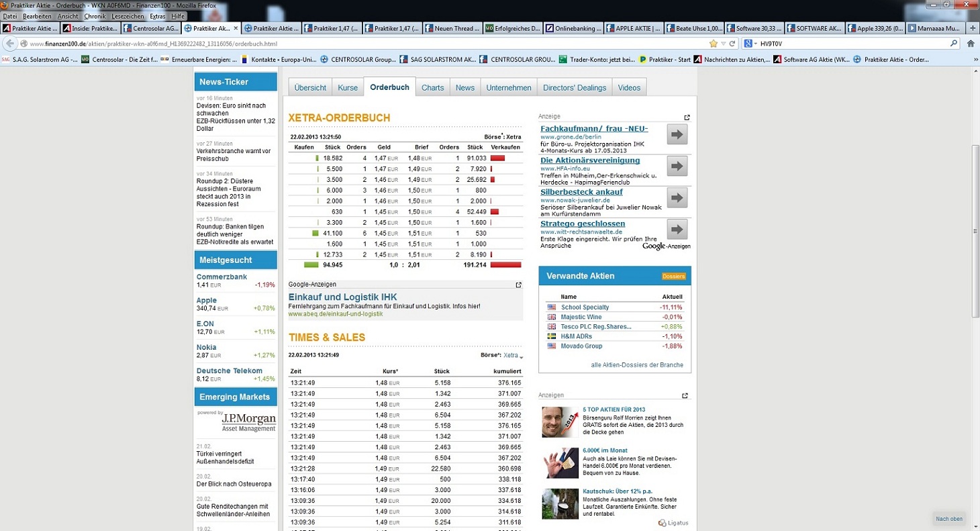Click the flag beside Movado Group
Screen dimensions: 980x531
coord(552,346)
